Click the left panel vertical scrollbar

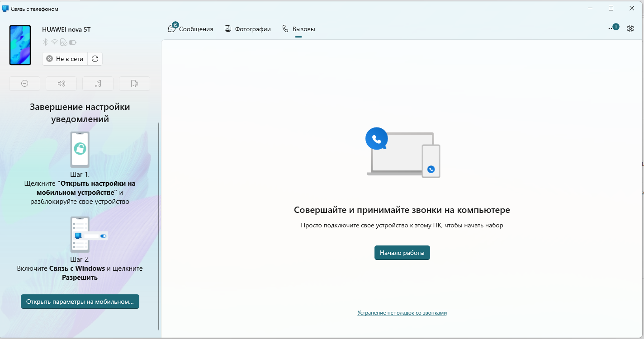159,226
